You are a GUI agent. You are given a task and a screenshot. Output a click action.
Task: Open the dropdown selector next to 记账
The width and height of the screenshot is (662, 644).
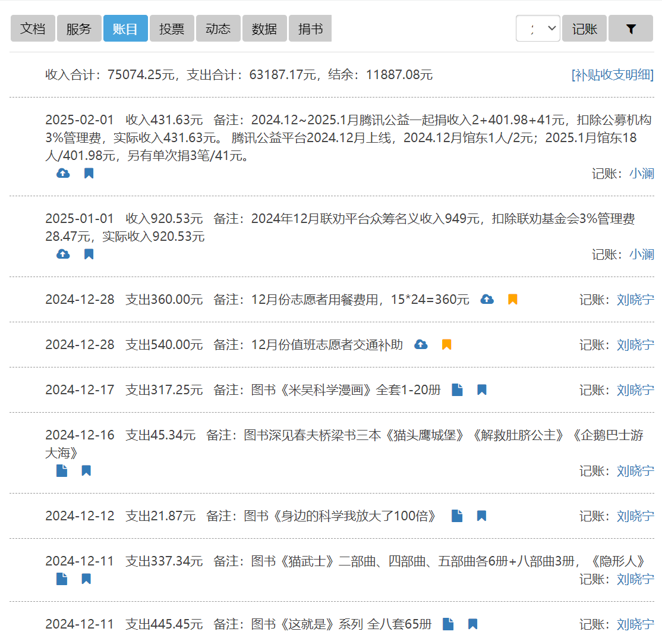(538, 29)
